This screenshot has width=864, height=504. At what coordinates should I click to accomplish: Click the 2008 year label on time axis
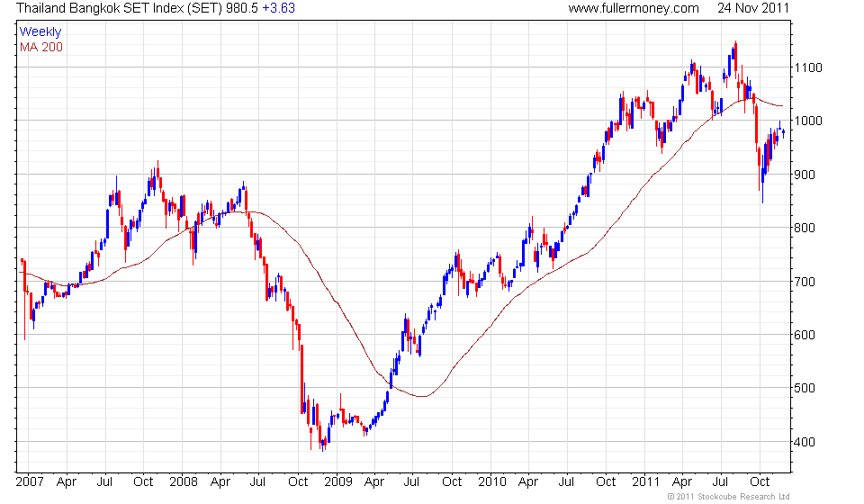point(184,482)
